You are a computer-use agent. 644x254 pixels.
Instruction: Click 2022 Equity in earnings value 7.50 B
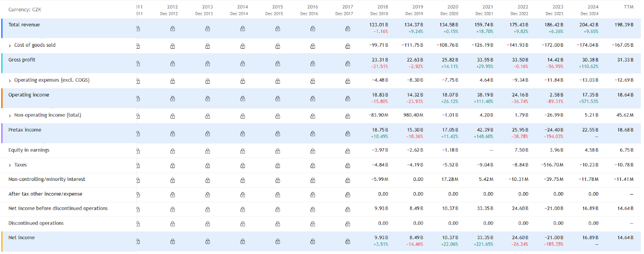coord(521,150)
